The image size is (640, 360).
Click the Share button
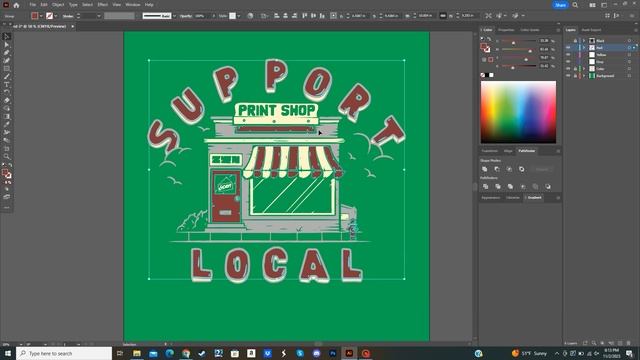pos(560,5)
